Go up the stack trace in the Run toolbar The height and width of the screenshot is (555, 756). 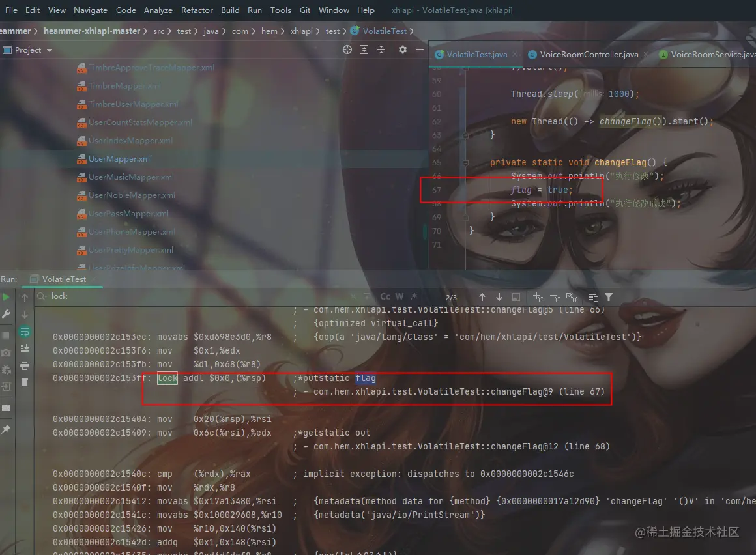pyautogui.click(x=25, y=297)
